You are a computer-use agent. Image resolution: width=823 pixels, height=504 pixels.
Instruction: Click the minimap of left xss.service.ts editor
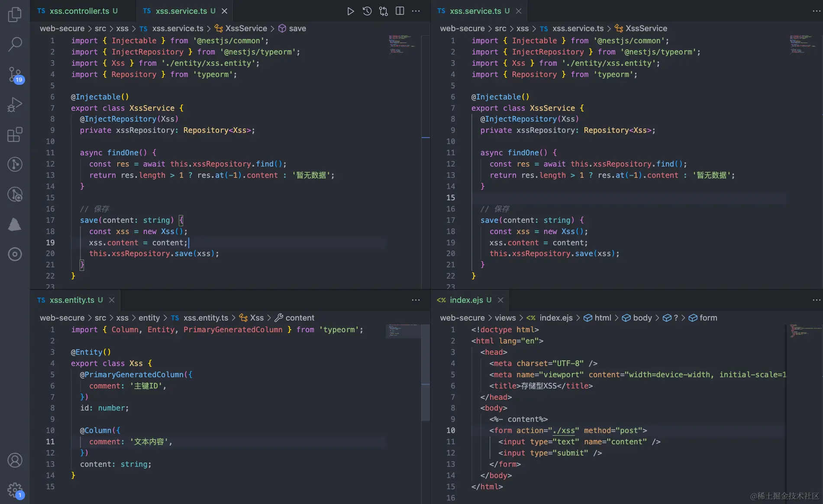(x=402, y=44)
